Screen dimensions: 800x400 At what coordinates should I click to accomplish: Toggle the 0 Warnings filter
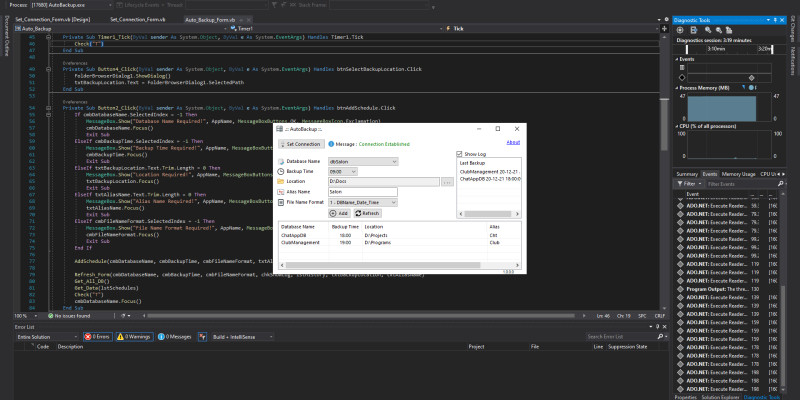[135, 336]
